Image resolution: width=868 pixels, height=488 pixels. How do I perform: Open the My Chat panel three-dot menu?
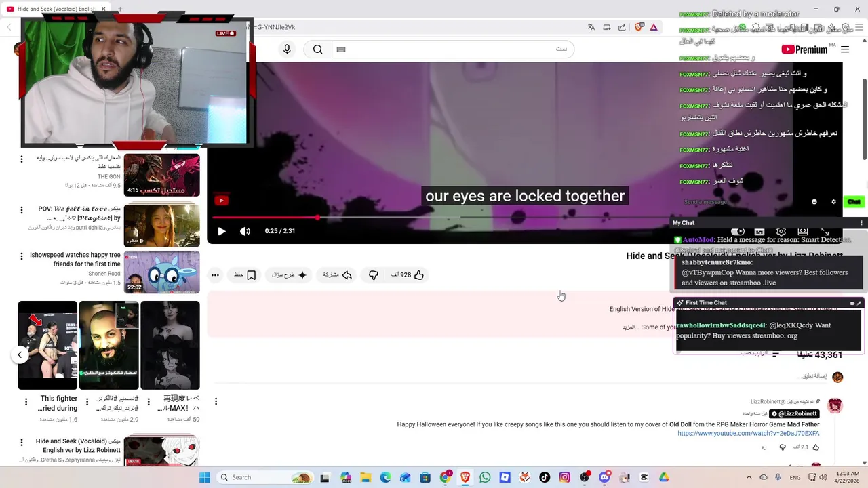(x=862, y=223)
